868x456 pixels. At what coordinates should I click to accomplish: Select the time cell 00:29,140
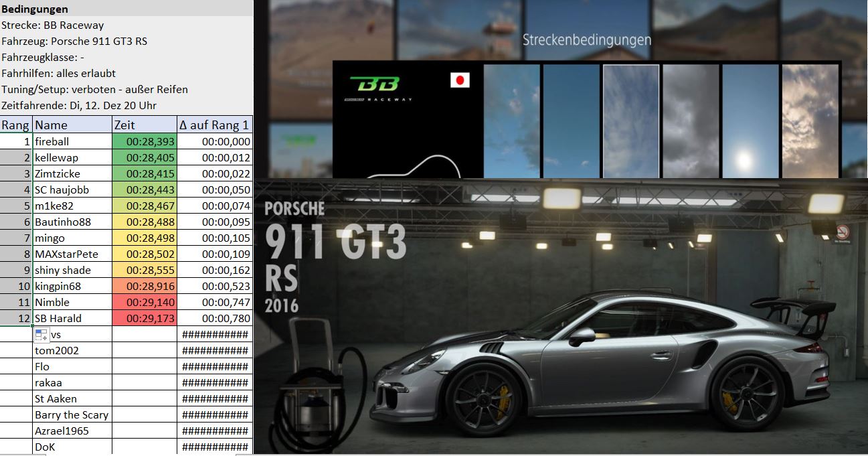[145, 302]
